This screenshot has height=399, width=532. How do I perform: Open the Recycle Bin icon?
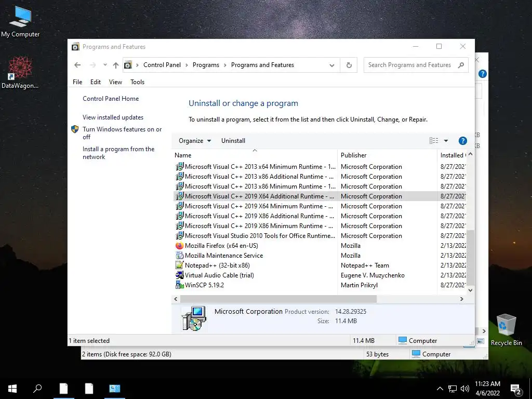[x=506, y=330]
